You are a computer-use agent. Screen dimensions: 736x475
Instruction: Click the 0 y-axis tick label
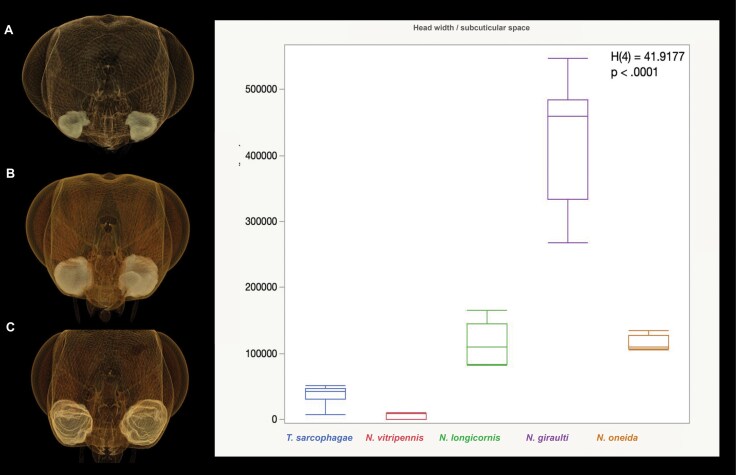point(275,420)
